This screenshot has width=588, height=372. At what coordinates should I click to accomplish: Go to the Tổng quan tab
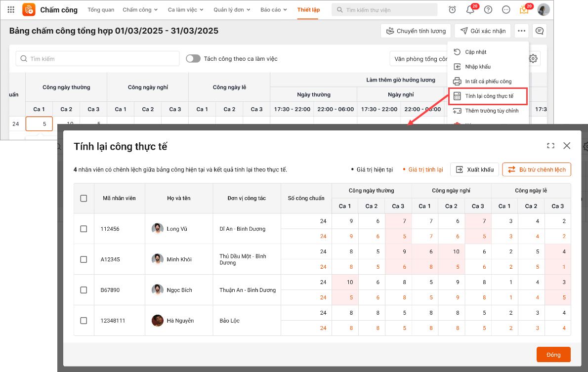click(101, 10)
